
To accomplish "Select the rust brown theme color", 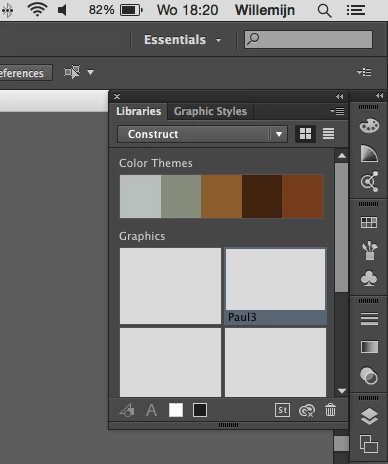I will pyautogui.click(x=303, y=196).
